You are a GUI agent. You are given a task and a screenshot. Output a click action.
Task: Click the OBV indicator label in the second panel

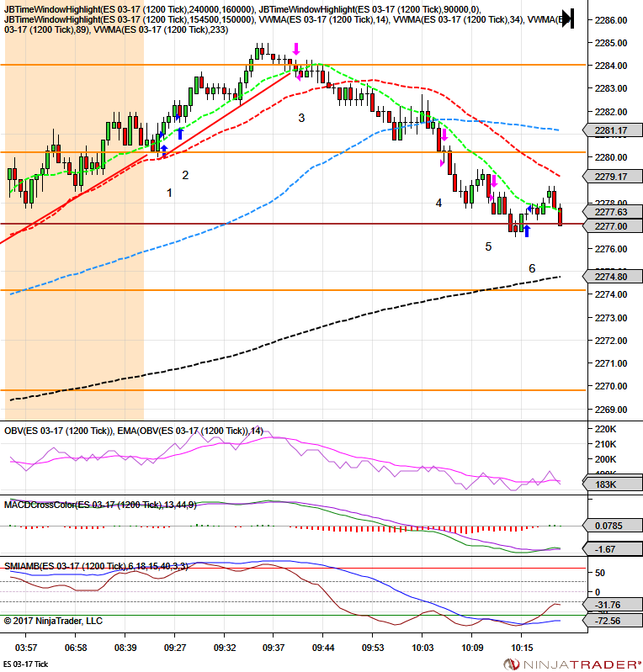[x=134, y=431]
